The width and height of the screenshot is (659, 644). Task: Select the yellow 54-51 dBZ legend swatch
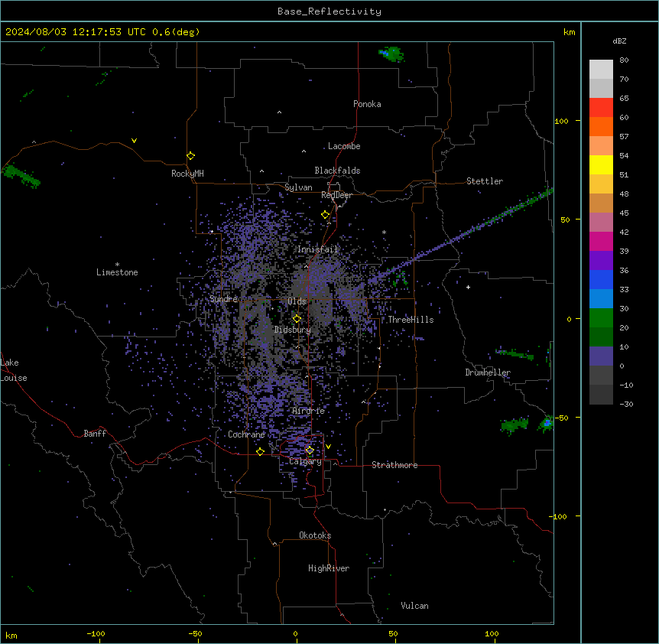pyautogui.click(x=601, y=164)
